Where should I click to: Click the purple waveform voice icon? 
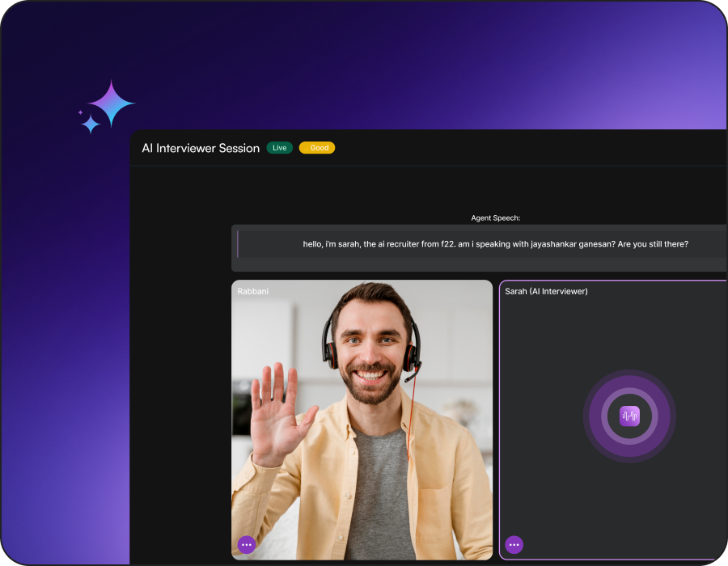click(x=629, y=416)
